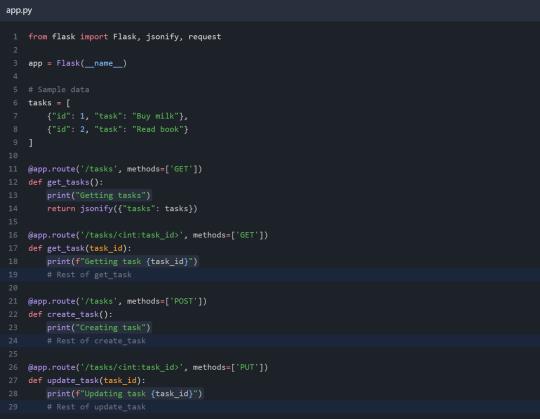
Task: Click the highlighted line 29 comment
Action: pyautogui.click(x=96, y=407)
